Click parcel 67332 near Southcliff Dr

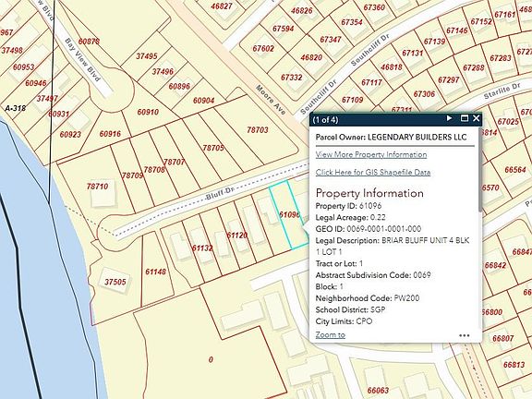(292, 78)
